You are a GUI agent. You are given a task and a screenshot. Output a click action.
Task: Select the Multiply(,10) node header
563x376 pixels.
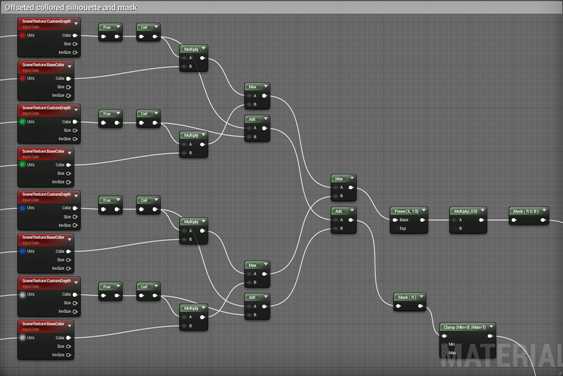468,212
